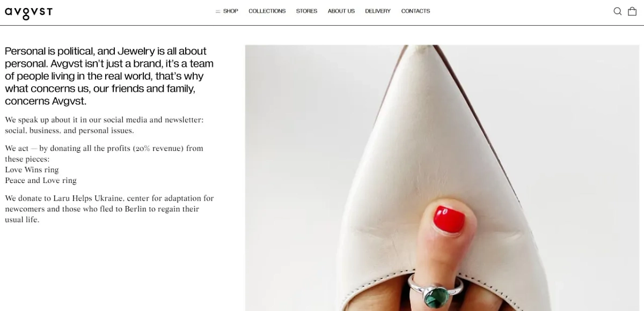Open the Shop menu
The width and height of the screenshot is (644, 311).
click(231, 11)
